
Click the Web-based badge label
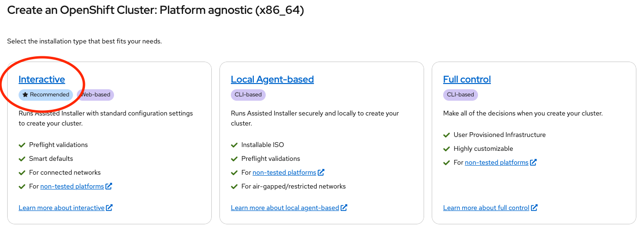[x=96, y=94]
